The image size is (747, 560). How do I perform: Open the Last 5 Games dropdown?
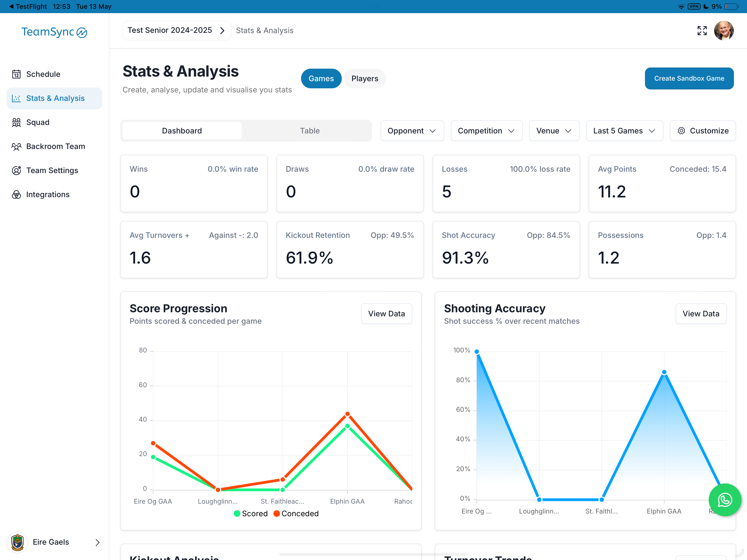pyautogui.click(x=625, y=131)
